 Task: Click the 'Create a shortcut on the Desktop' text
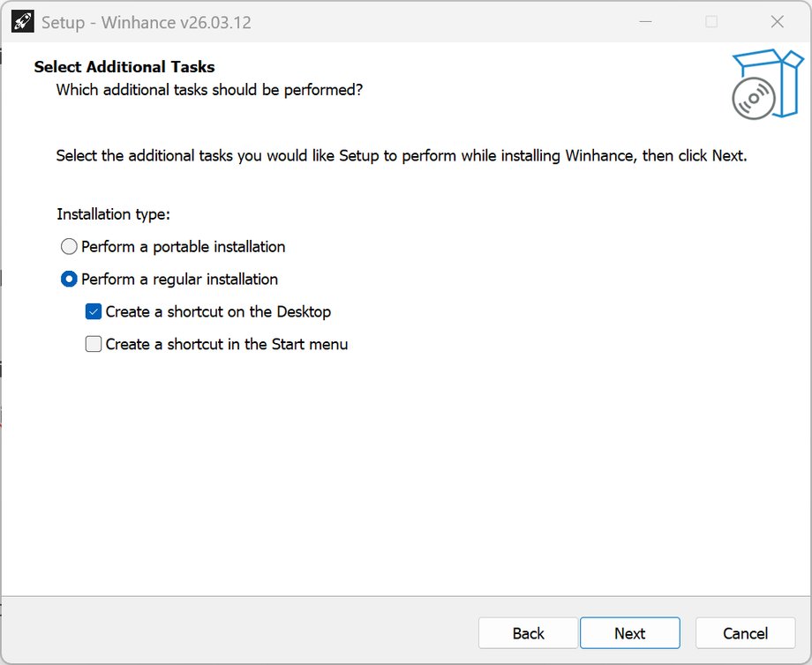tap(218, 311)
